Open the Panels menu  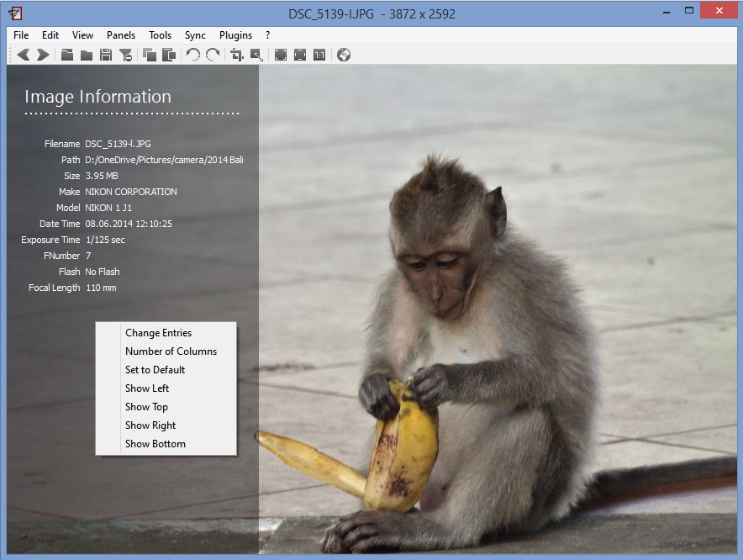pos(121,35)
